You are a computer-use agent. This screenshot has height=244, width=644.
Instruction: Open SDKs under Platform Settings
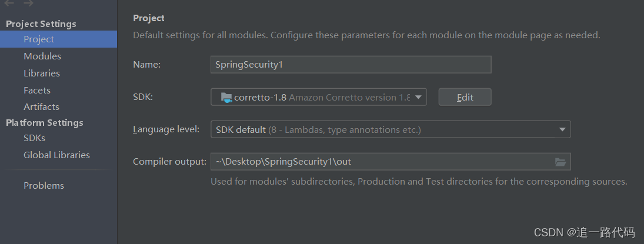[34, 138]
